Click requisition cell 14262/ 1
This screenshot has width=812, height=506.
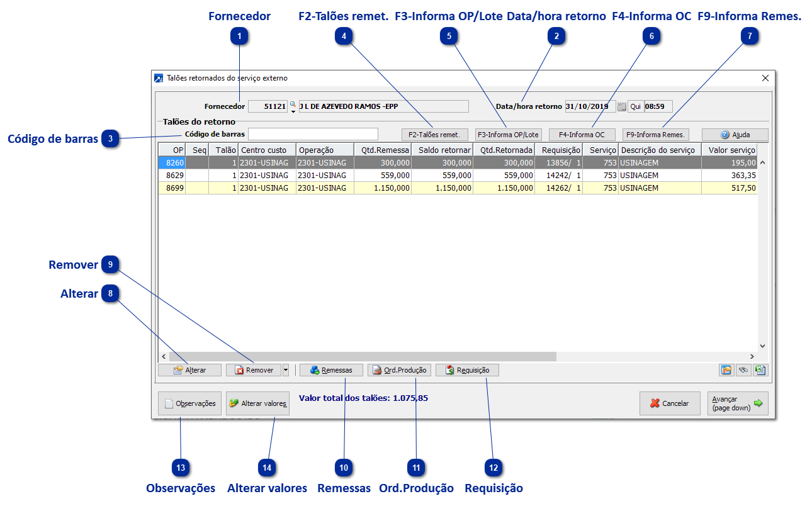[558, 188]
